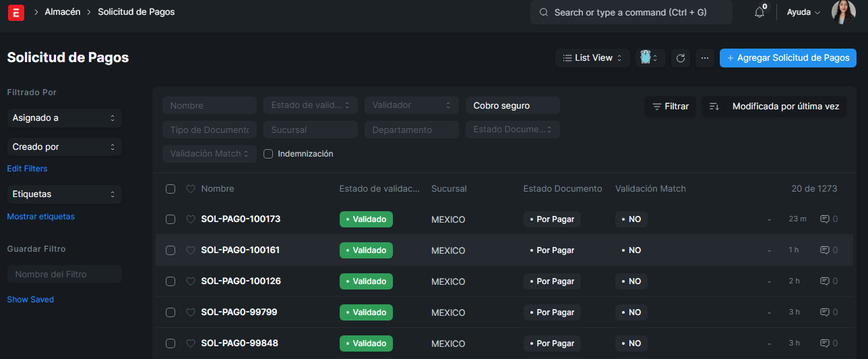Viewport: 868px width, 359px height.
Task: Click the heart icon beside SOL-PAG0-99799
Action: click(x=190, y=312)
